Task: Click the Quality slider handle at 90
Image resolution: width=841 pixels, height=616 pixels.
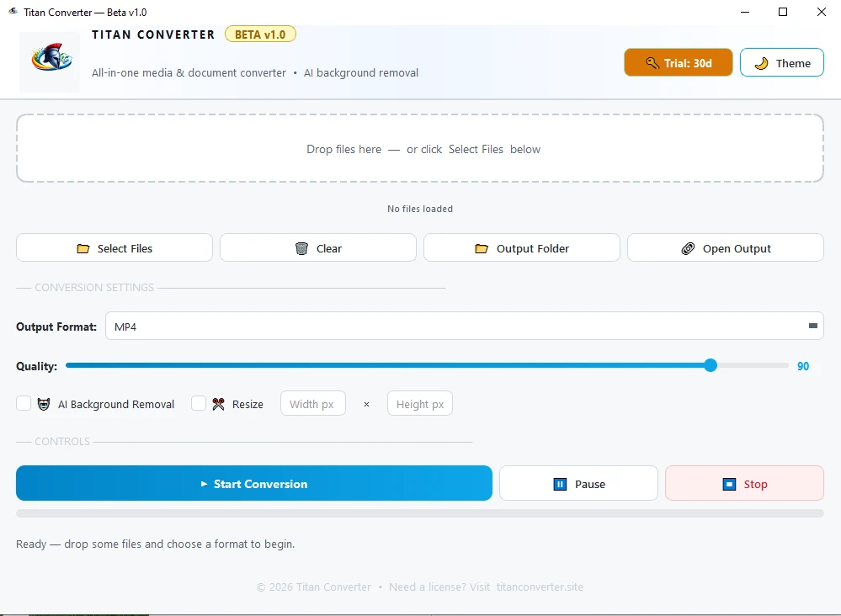Action: pos(711,365)
